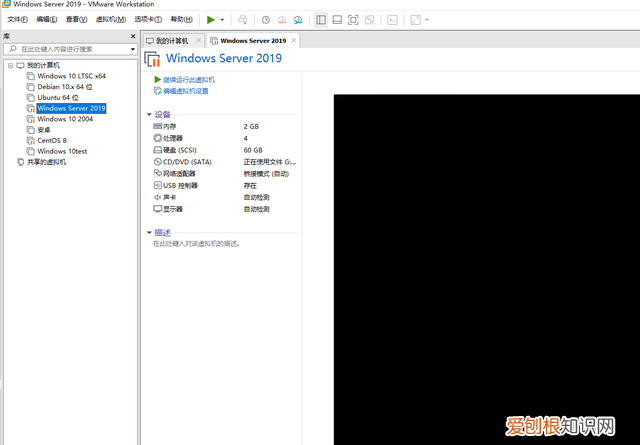Click the stretch guest display icon
The width and height of the screenshot is (640, 445).
416,20
